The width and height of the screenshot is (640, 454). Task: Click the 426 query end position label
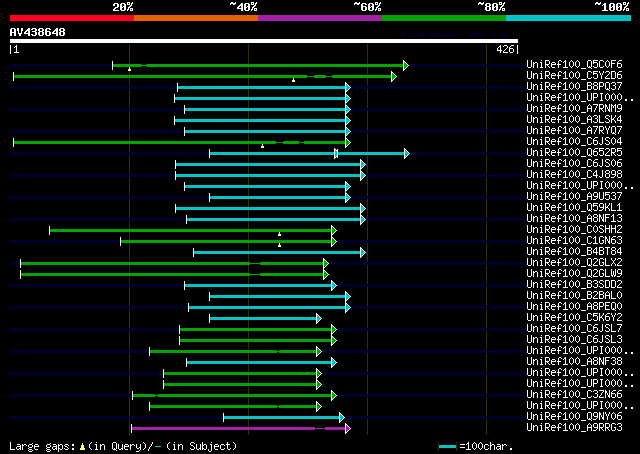tap(505, 49)
